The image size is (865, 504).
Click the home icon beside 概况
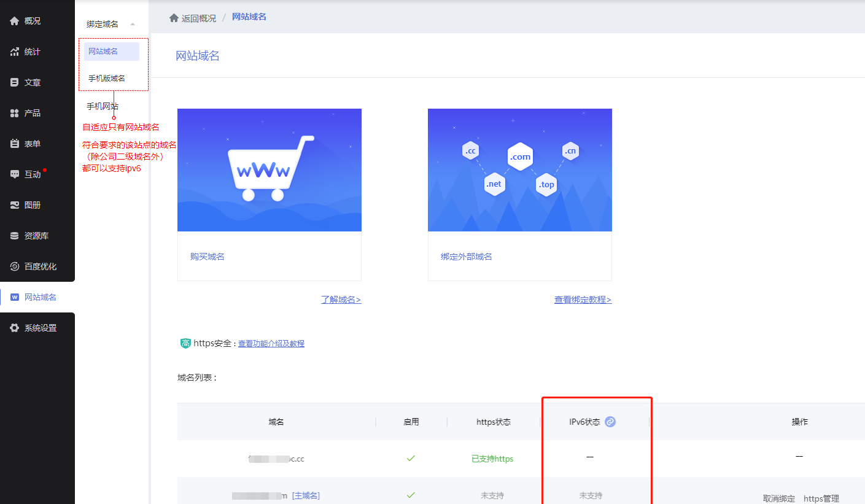click(15, 21)
